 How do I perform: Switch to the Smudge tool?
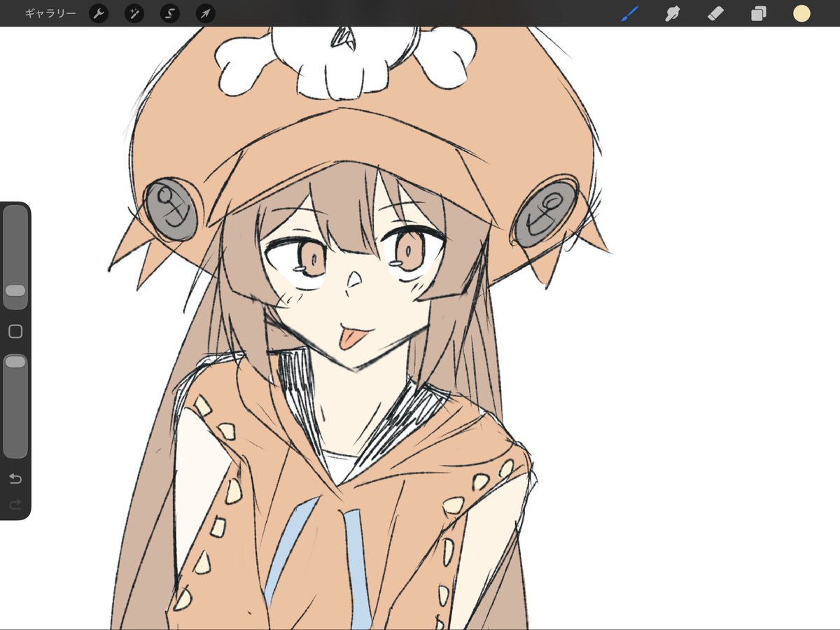[672, 13]
